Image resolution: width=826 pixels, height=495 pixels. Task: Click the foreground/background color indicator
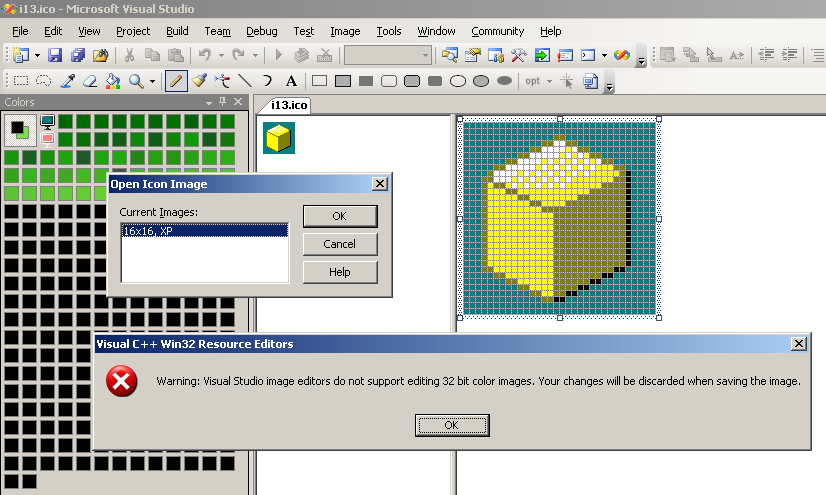point(20,130)
